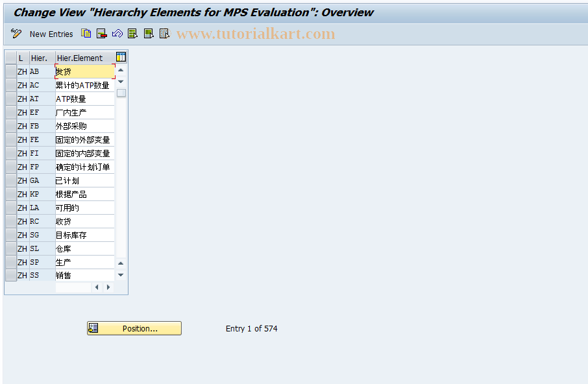Select the row selector for ZH FB
The height and width of the screenshot is (384, 588).
click(x=10, y=126)
